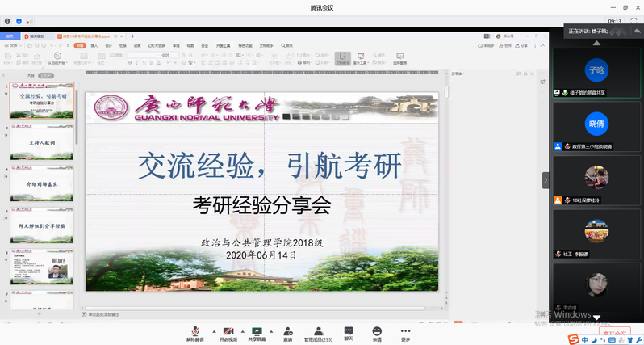Click the font name input box
644x345 pixels.
[143, 55]
